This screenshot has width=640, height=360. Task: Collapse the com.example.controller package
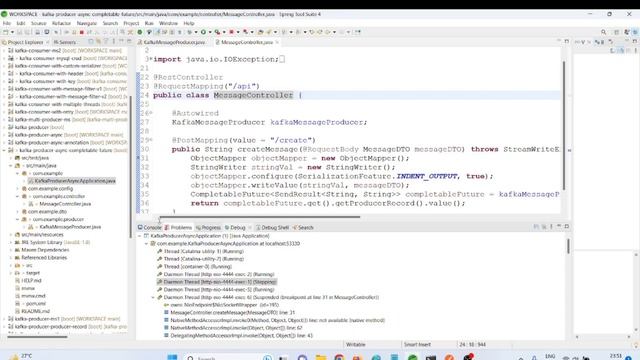click(x=18, y=196)
